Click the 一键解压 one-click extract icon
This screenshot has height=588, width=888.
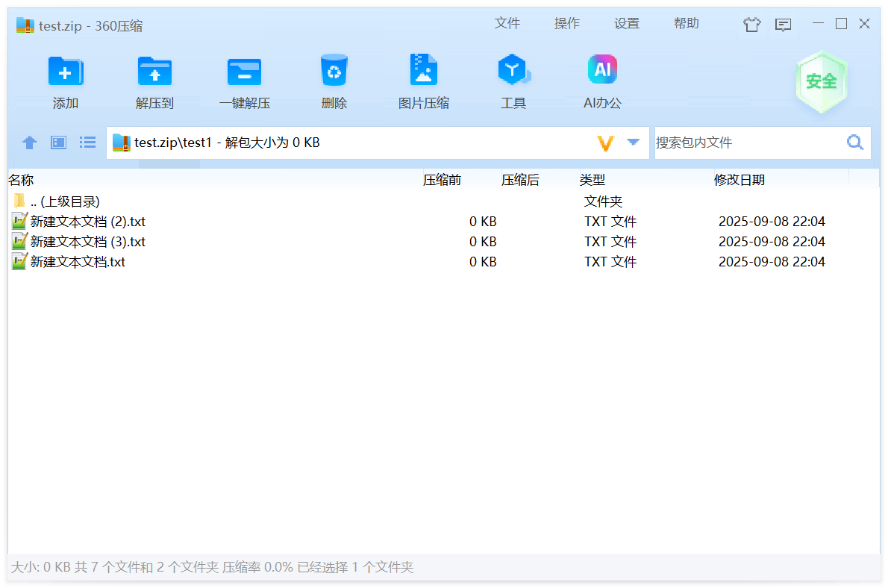click(244, 72)
